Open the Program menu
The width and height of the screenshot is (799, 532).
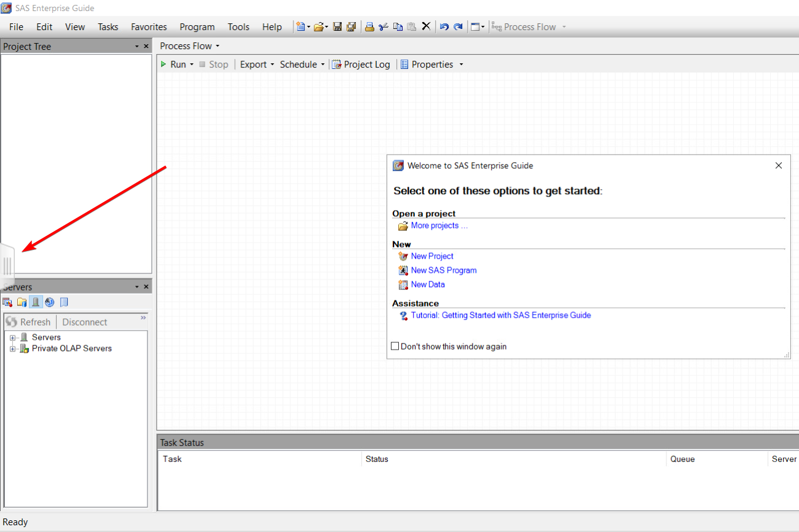click(197, 27)
